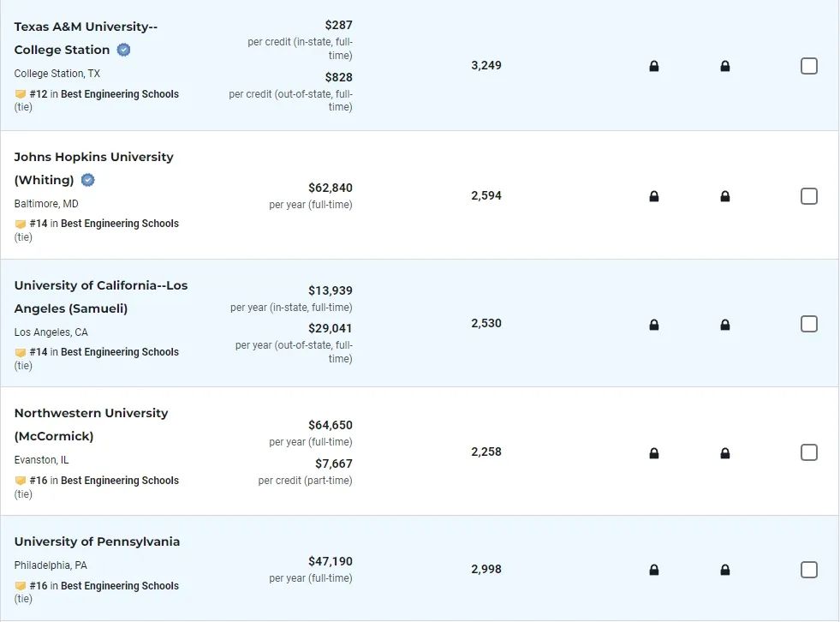
Task: Click second lock icon in University of Pennsylvania row
Action: click(x=724, y=570)
